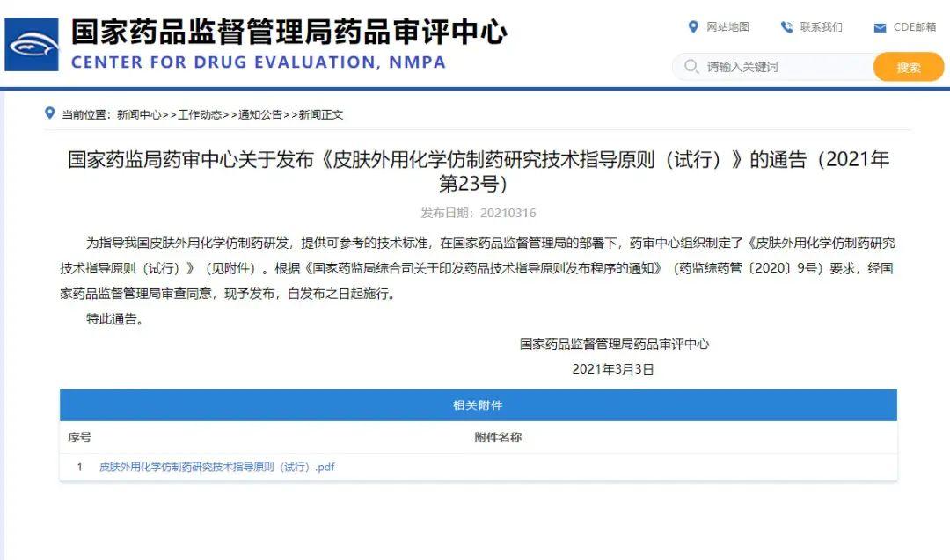
Task: Click the 序号 column header
Action: pos(82,437)
